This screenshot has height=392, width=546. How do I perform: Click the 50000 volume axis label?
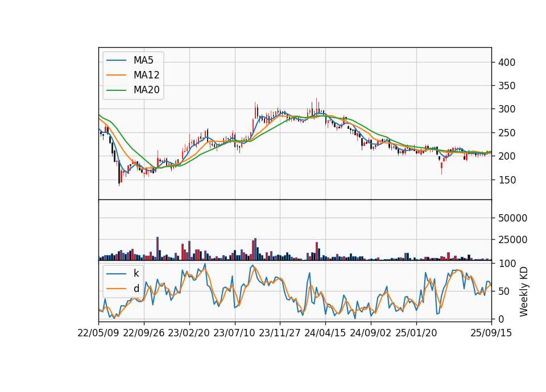pos(512,218)
